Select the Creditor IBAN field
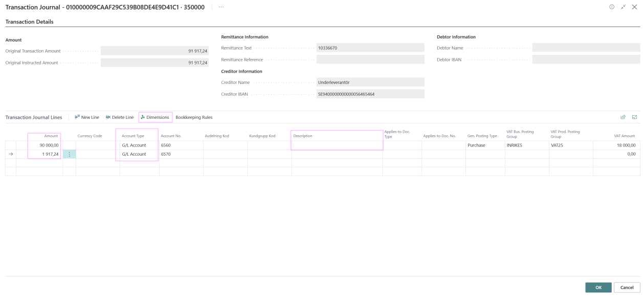The height and width of the screenshot is (297, 644). pos(370,94)
